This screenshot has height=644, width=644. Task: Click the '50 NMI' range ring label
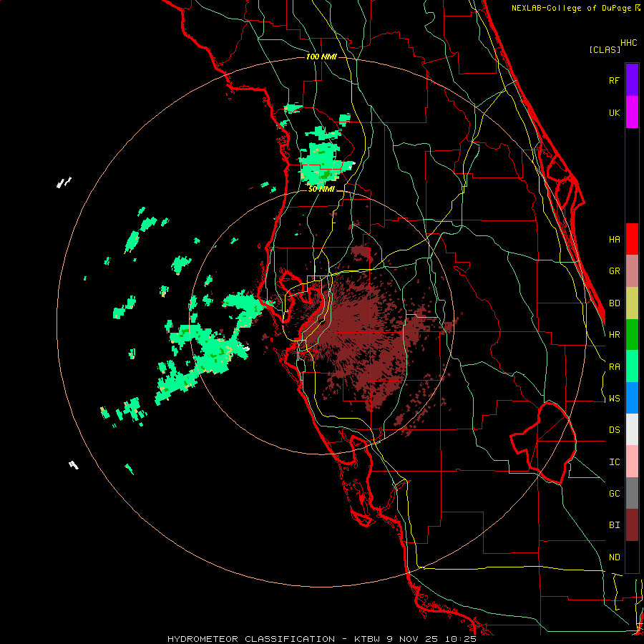pyautogui.click(x=321, y=190)
